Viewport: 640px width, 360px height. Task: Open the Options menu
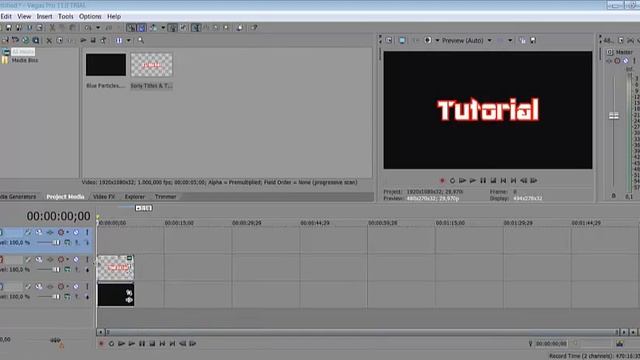(90, 16)
